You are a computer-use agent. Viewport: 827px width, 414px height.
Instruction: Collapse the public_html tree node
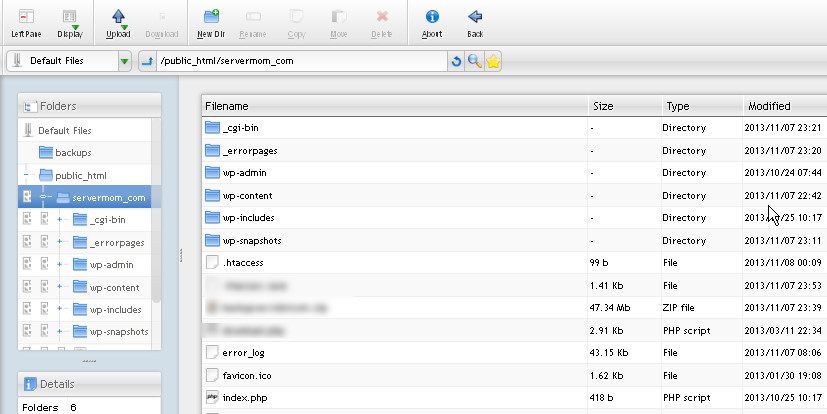pos(25,175)
